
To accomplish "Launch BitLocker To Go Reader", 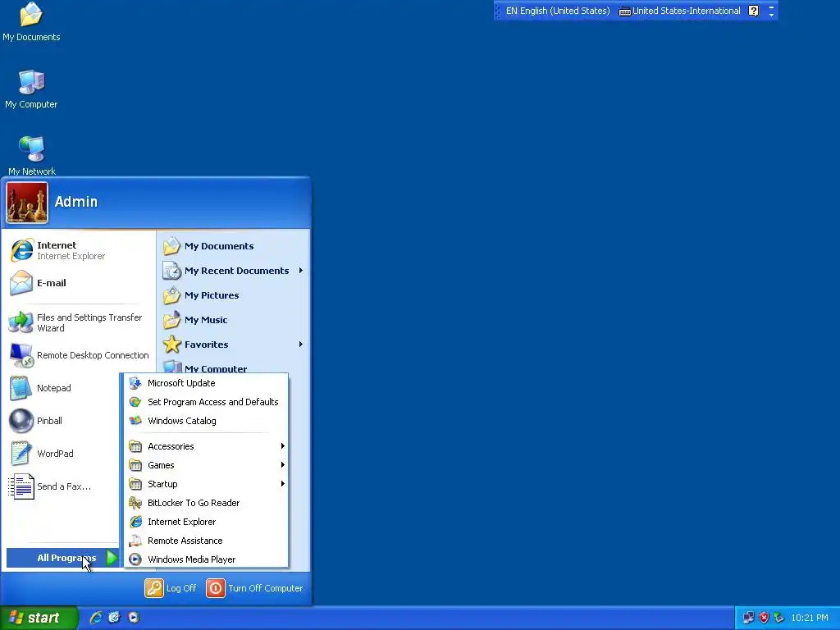I will pyautogui.click(x=206, y=503).
